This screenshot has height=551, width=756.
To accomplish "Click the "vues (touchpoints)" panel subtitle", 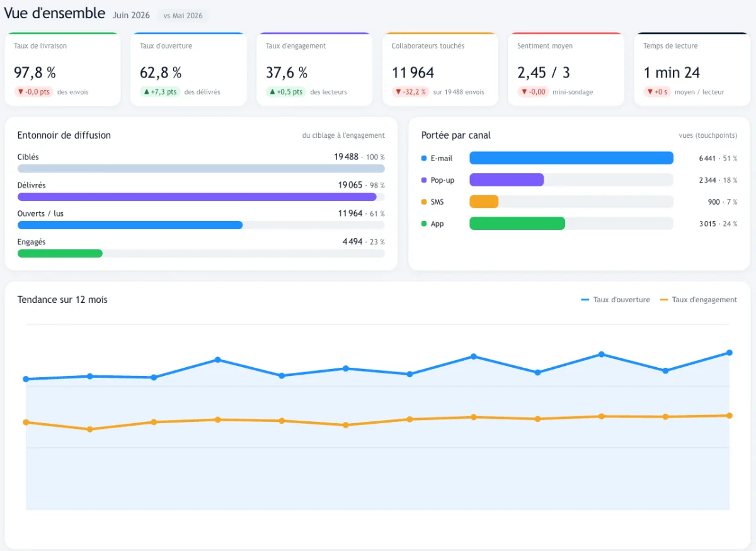I will tap(708, 135).
